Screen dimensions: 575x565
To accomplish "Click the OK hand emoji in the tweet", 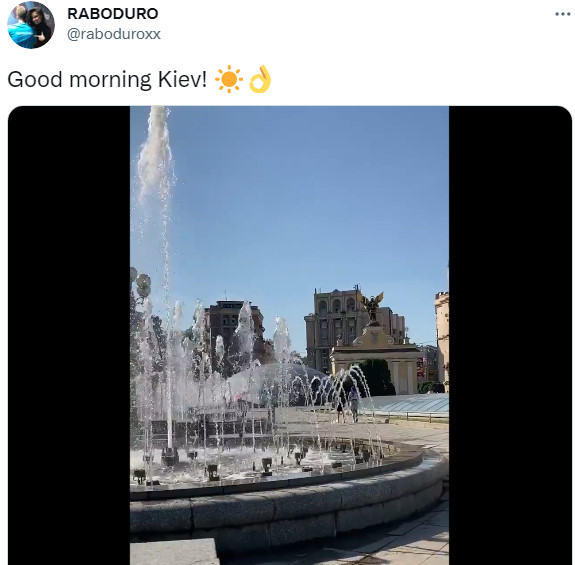I will click(260, 79).
